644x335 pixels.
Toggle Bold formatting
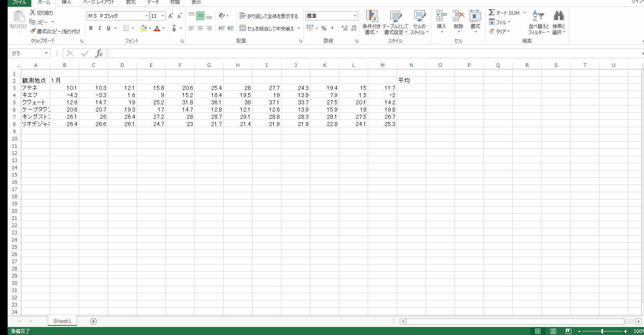(91, 28)
